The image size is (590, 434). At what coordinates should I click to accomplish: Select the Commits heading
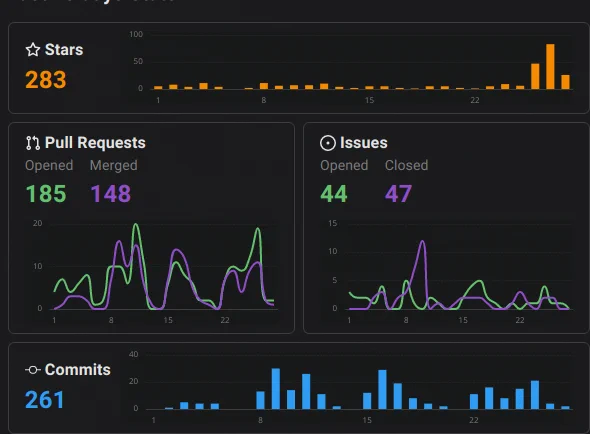pyautogui.click(x=78, y=370)
